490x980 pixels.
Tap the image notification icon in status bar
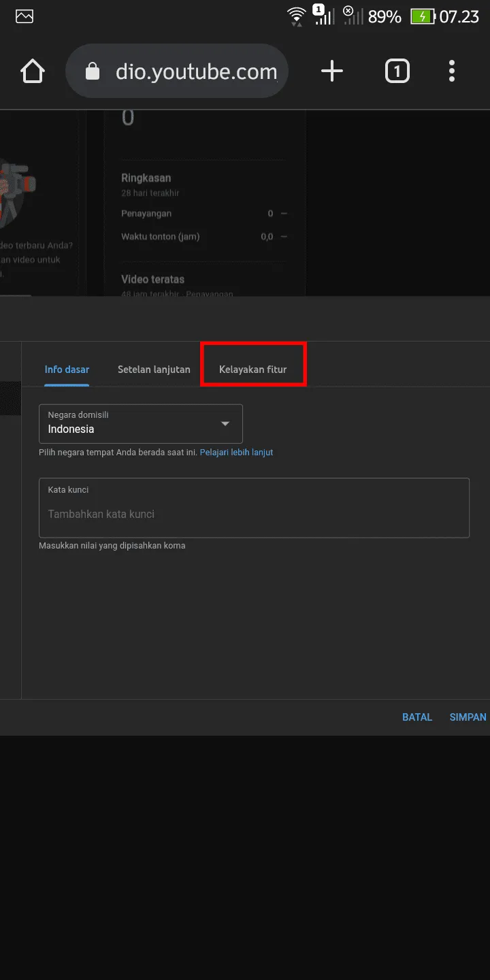click(x=24, y=16)
